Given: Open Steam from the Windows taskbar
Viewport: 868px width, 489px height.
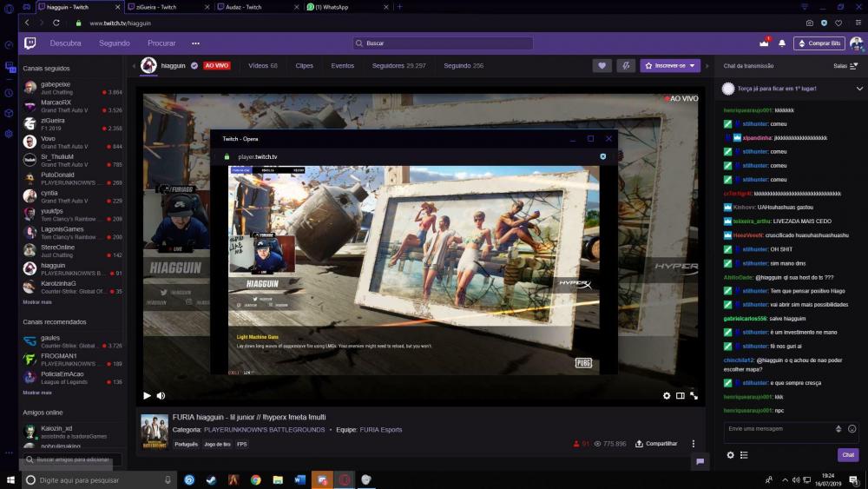Looking at the screenshot, I should click(211, 479).
